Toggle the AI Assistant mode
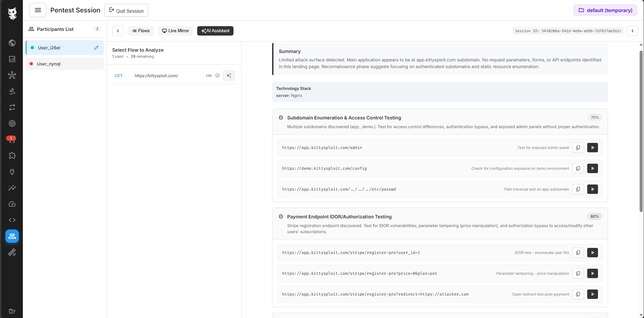 215,31
